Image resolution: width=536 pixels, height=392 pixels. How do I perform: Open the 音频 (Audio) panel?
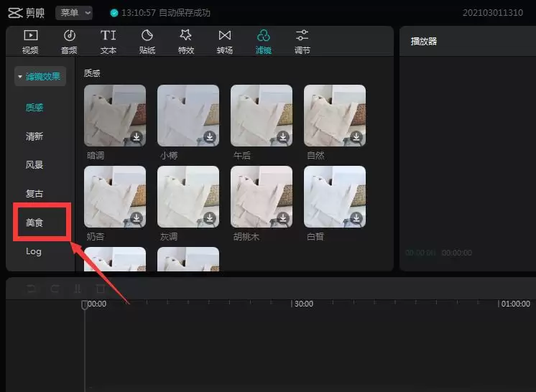(x=69, y=42)
